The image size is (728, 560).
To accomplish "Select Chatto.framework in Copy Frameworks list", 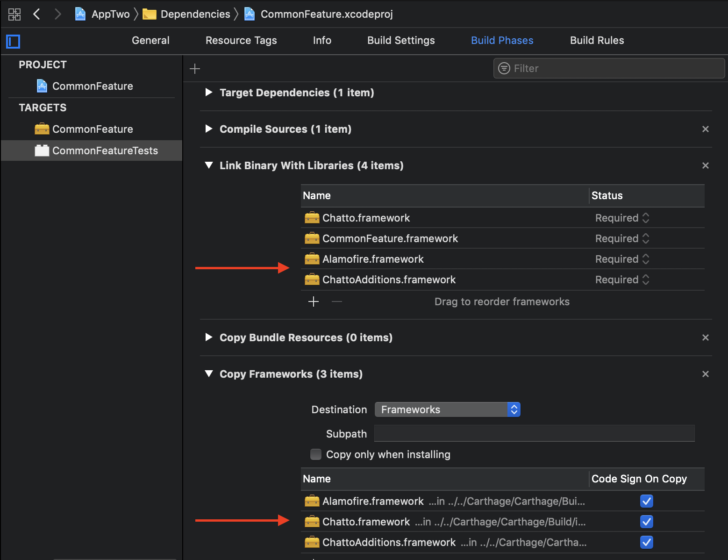I will (x=503, y=522).
